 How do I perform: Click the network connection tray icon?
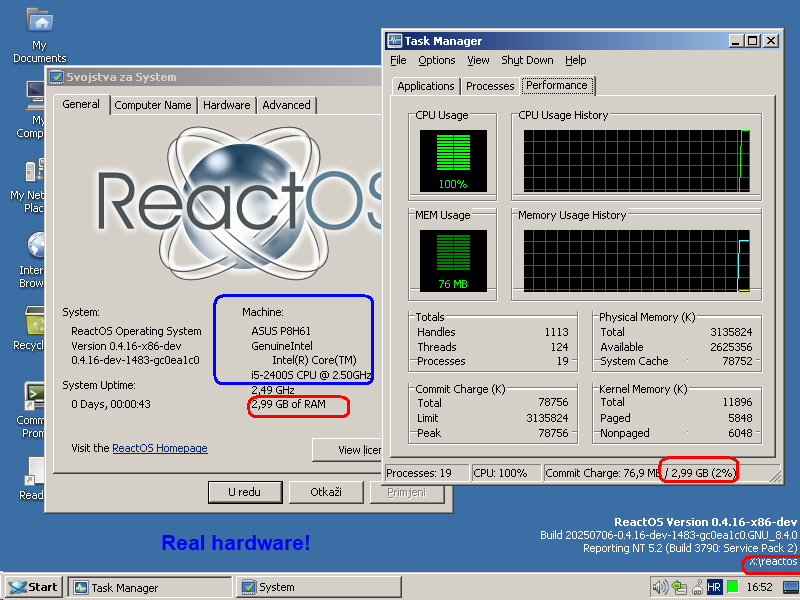point(679,587)
